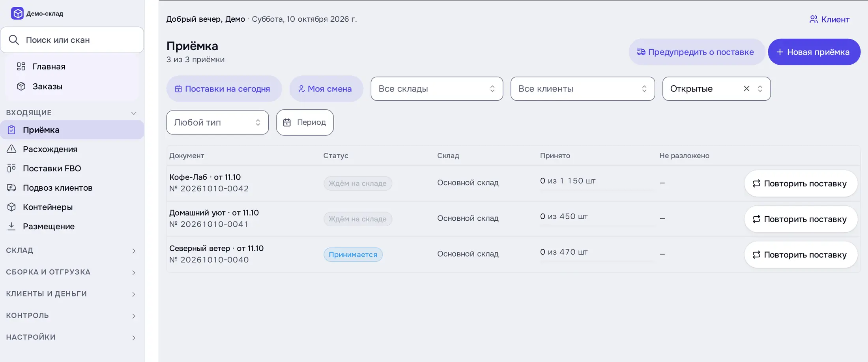This screenshot has width=868, height=362.
Task: Click repeat icon in Северный ветер row
Action: 756,255
